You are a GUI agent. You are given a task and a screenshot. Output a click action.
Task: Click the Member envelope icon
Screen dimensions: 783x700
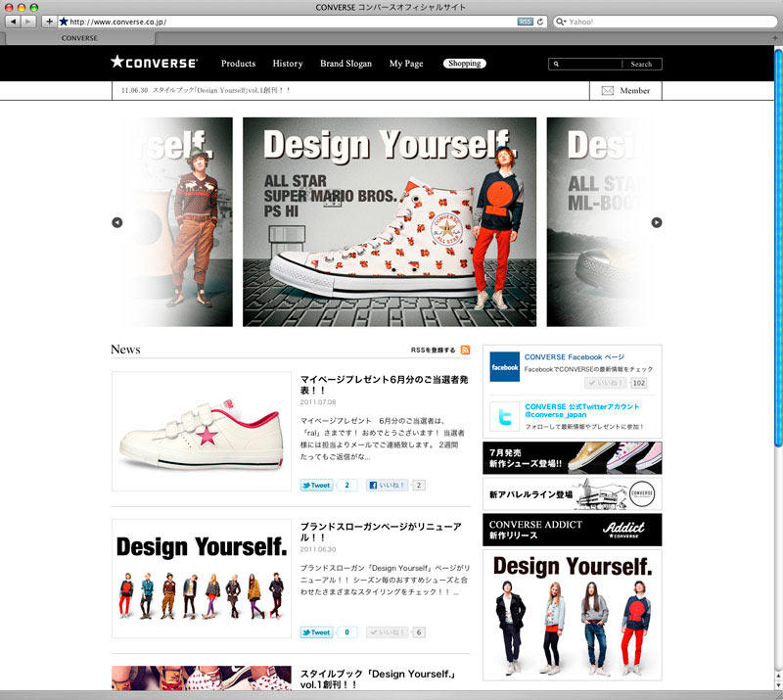(x=607, y=90)
